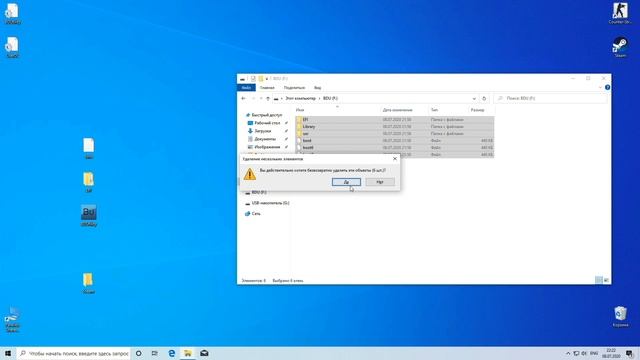Go up one folder level arrow
Screen dimensions: 640x360
pos(268,98)
